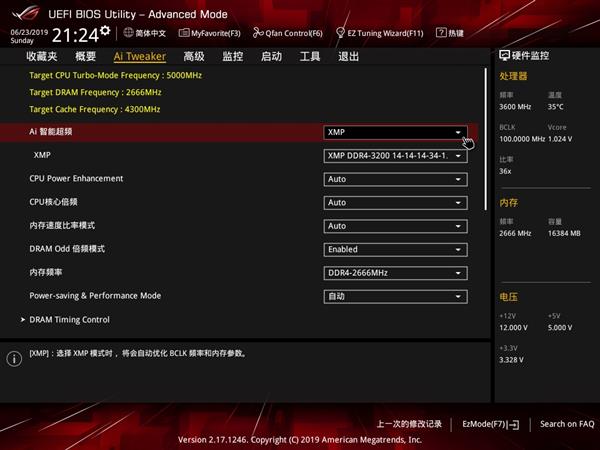This screenshot has width=600, height=450.
Task: Switch to EzMode(F7)
Action: click(490, 424)
